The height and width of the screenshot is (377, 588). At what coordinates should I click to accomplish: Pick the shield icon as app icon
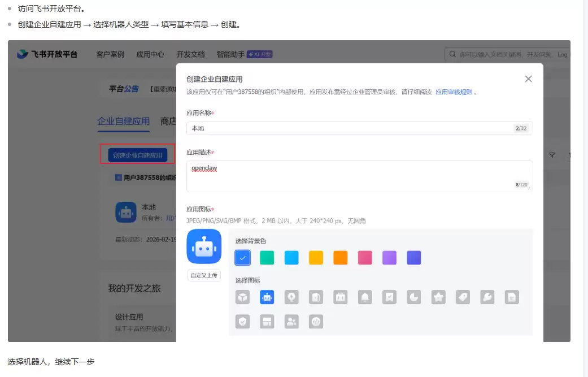tap(242, 322)
